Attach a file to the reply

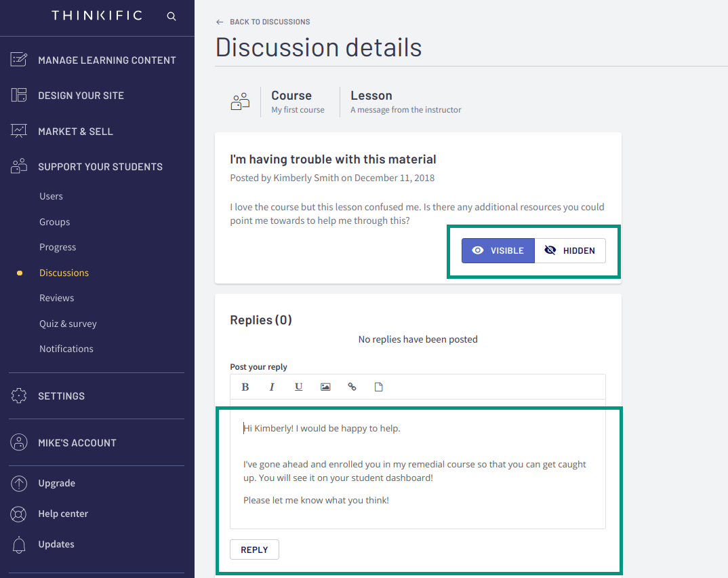[x=378, y=386]
